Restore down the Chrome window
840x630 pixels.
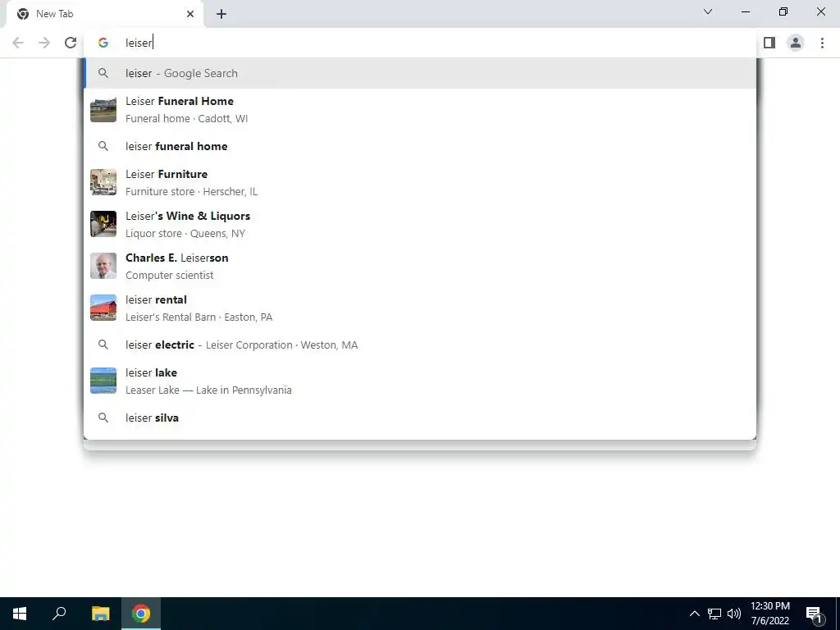click(783, 11)
